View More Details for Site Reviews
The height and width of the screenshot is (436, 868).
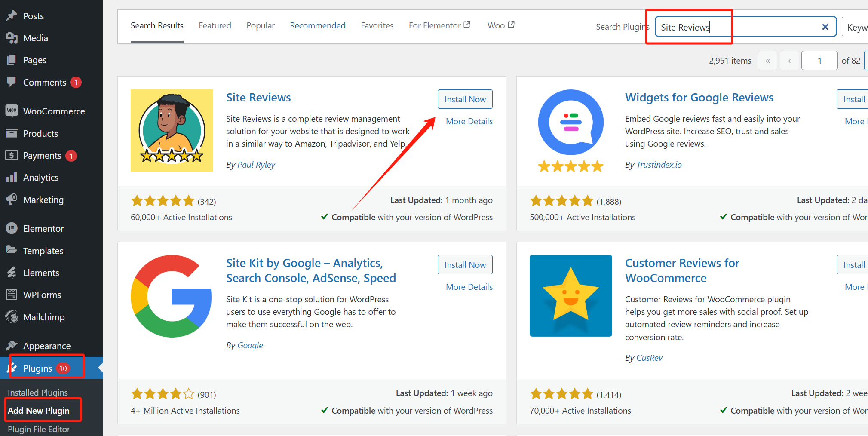pyautogui.click(x=469, y=121)
